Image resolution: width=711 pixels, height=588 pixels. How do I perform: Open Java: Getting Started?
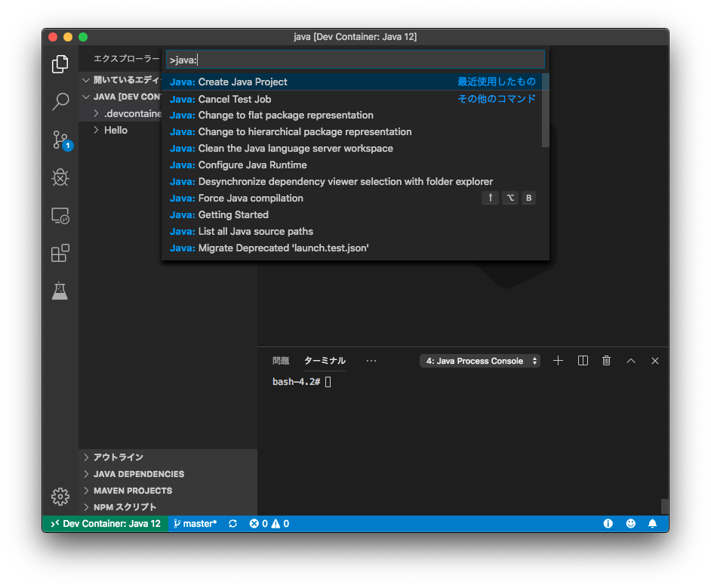point(352,215)
